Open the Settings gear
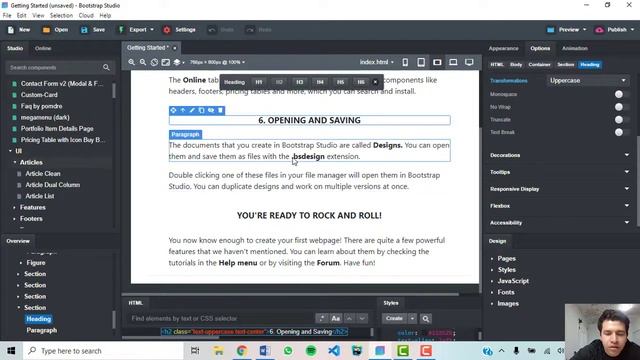The height and width of the screenshot is (360, 640). (x=167, y=30)
